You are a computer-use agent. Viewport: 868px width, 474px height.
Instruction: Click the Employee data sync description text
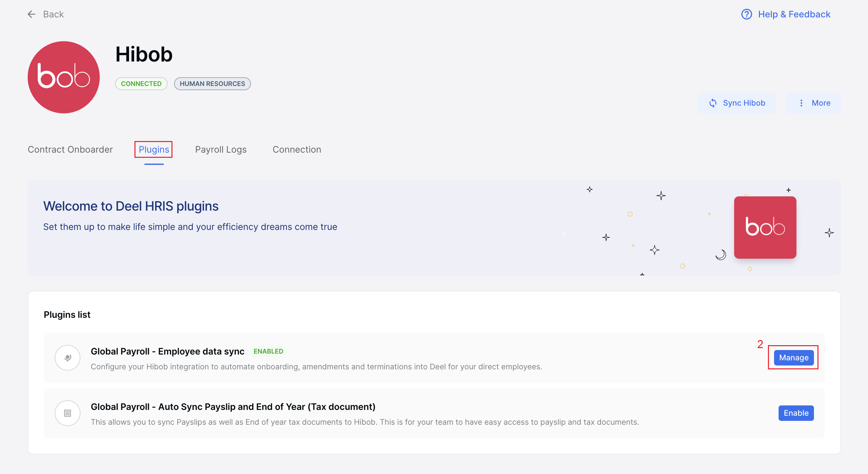pos(316,366)
